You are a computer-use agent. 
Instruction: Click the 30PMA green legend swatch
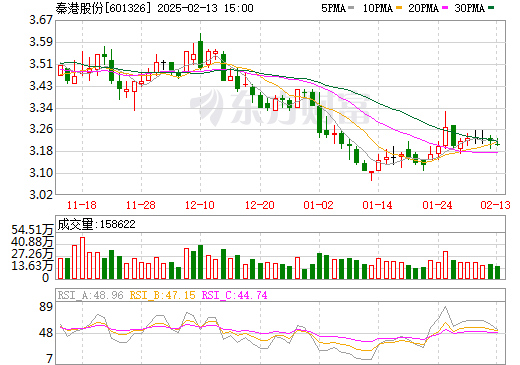(x=491, y=8)
